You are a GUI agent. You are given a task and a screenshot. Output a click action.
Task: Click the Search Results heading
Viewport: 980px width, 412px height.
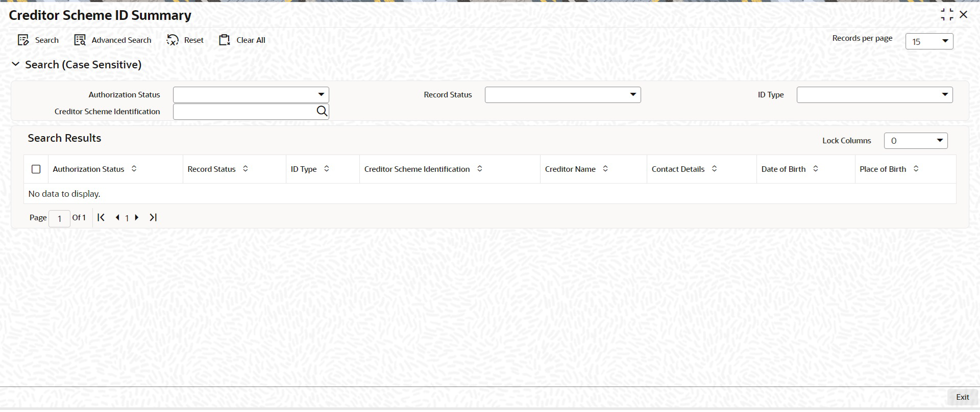[64, 138]
